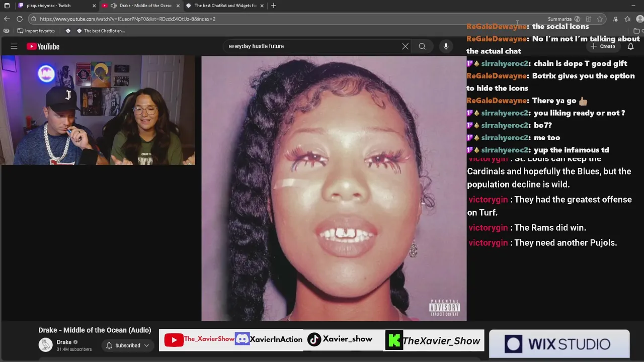Submit the YouTube search
The height and width of the screenshot is (362, 644).
pos(422,46)
